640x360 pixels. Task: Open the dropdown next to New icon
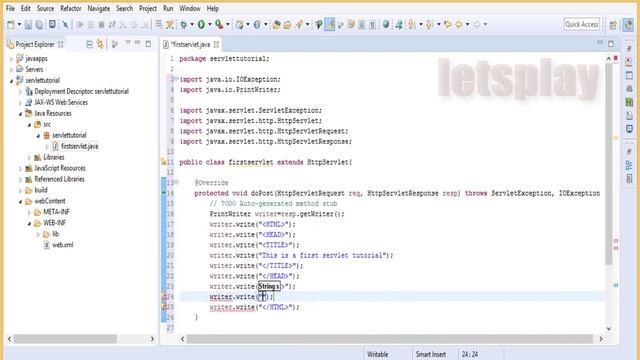pos(19,25)
